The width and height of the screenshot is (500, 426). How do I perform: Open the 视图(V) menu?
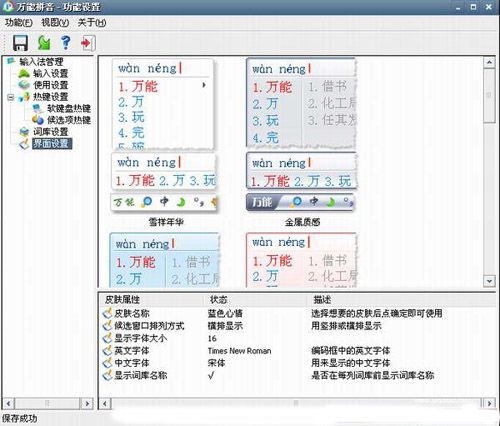coord(55,22)
